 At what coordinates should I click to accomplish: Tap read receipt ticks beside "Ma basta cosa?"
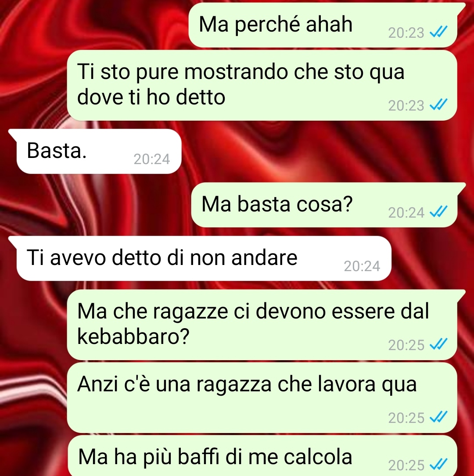tap(438, 211)
